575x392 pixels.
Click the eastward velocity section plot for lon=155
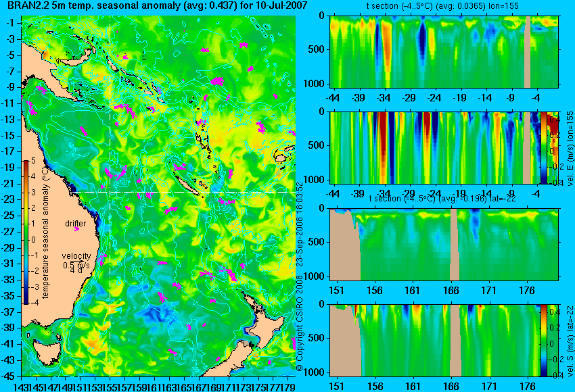tap(435, 147)
